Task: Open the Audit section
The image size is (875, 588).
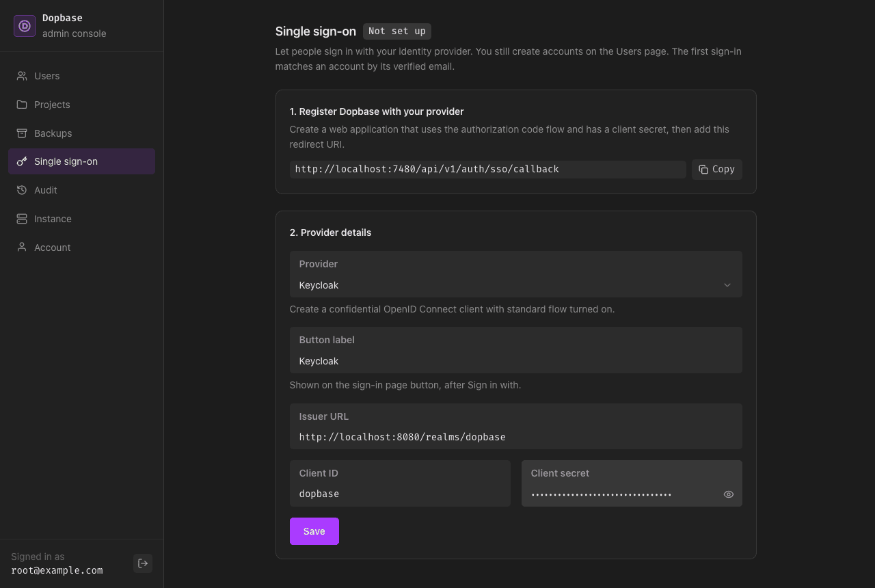Action: pyautogui.click(x=82, y=190)
